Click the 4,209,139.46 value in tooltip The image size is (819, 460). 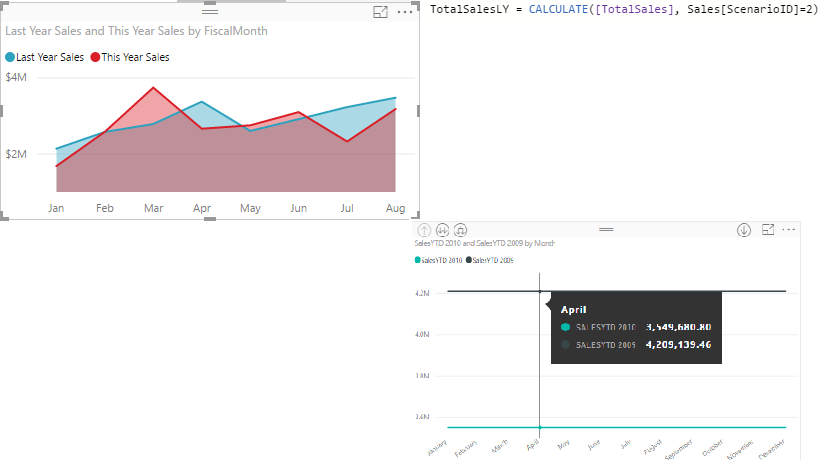(678, 345)
